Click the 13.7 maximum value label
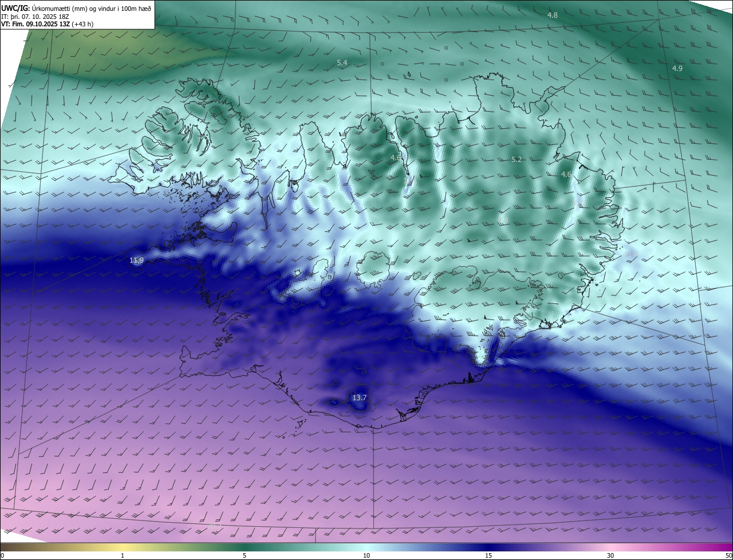 coord(359,397)
